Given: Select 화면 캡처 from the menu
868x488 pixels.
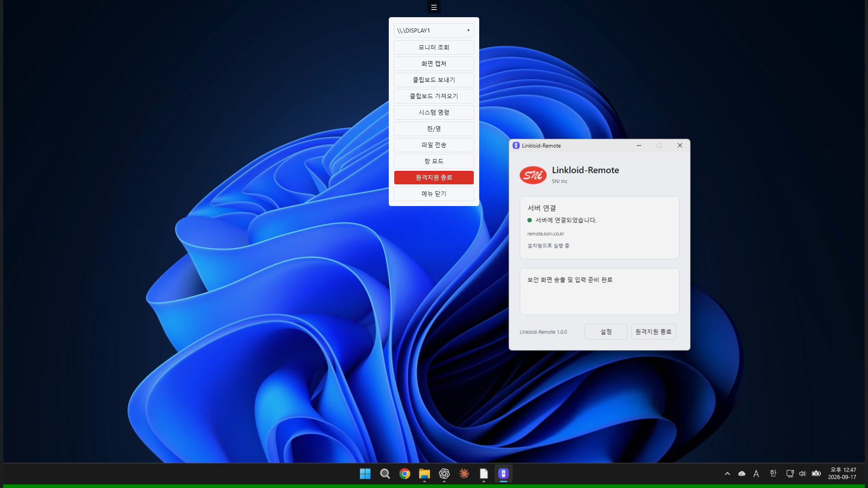Looking at the screenshot, I should [434, 64].
